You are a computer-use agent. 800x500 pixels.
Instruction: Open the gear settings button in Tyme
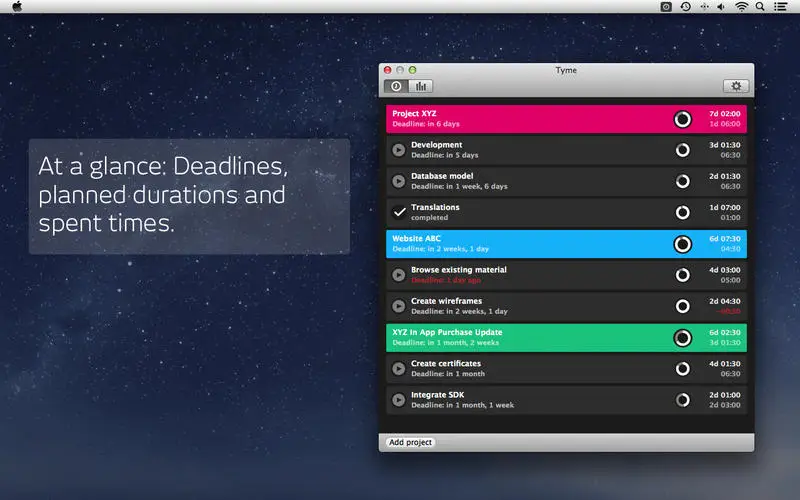click(736, 86)
